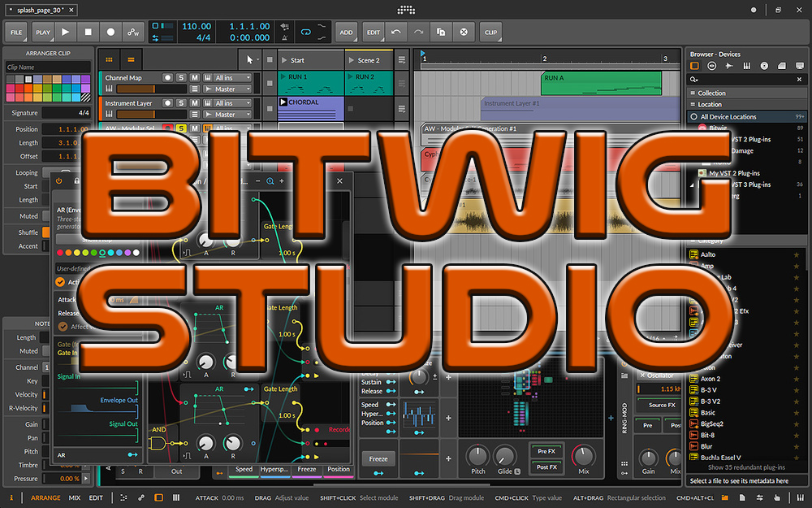This screenshot has height=508, width=812.
Task: Solo the Channel Map track
Action: coord(181,77)
